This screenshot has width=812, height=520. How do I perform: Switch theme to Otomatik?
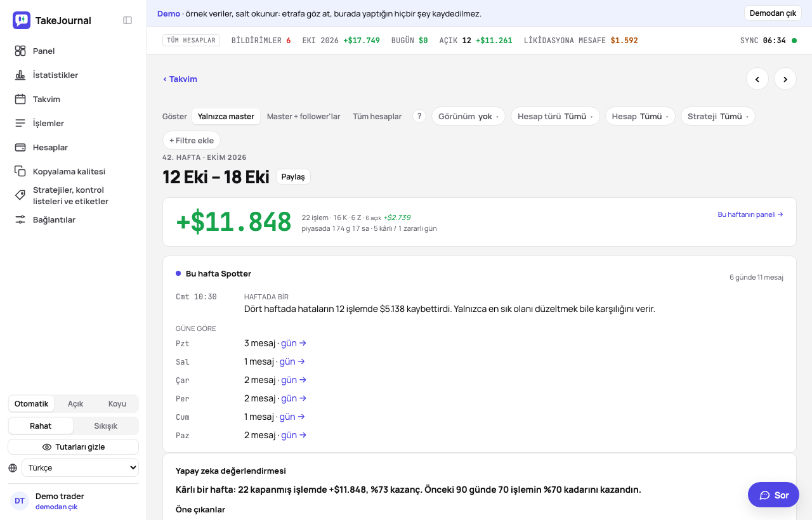pos(31,404)
